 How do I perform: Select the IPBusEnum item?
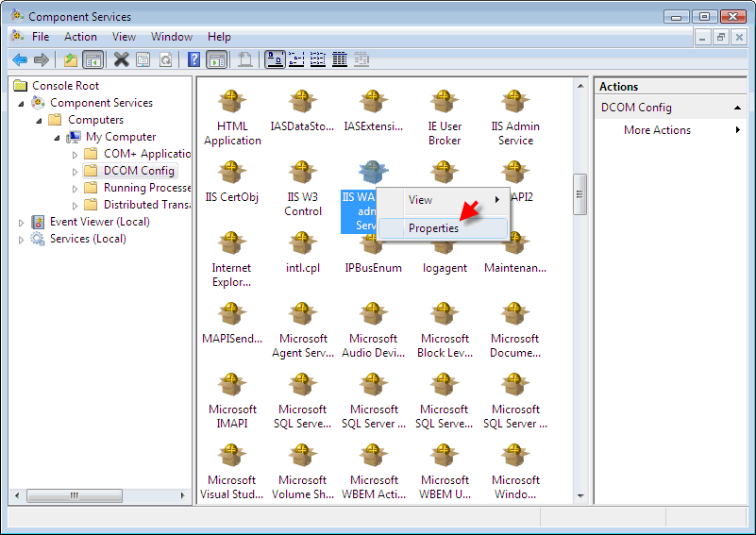point(373,253)
